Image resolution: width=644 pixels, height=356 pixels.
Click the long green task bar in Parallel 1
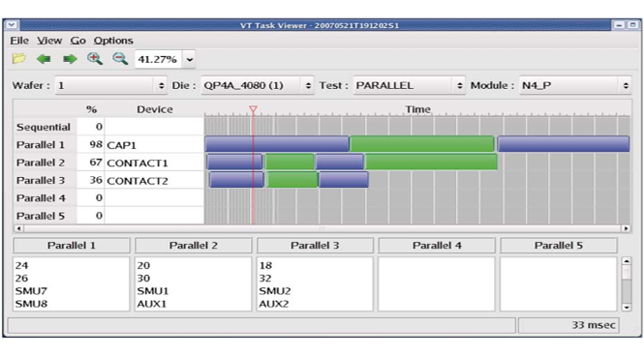point(422,144)
